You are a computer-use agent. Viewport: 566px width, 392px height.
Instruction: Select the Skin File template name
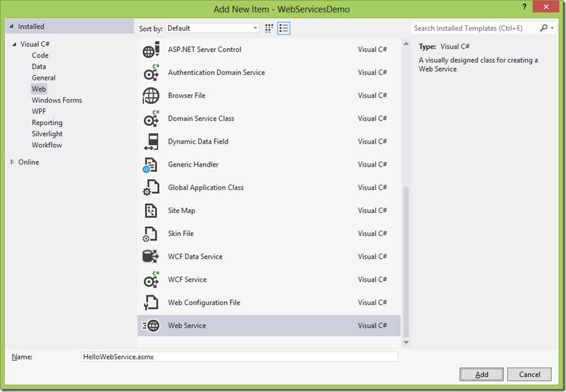(x=180, y=233)
